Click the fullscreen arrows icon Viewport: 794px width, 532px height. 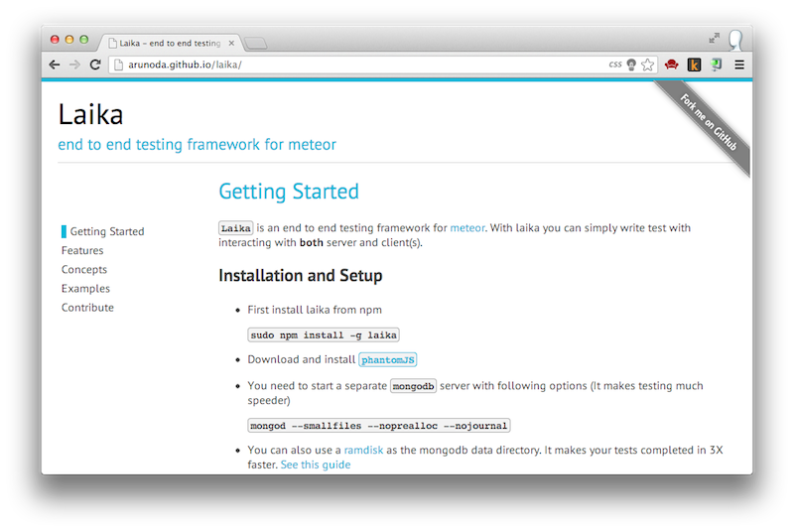coord(714,38)
